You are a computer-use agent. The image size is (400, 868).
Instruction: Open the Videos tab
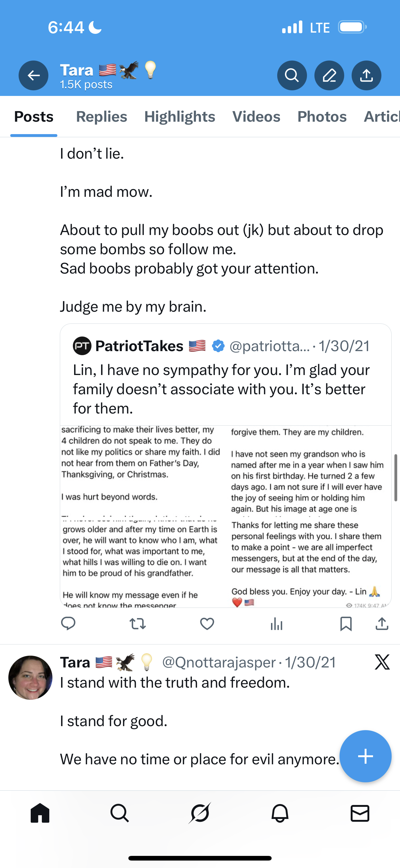[x=256, y=117]
